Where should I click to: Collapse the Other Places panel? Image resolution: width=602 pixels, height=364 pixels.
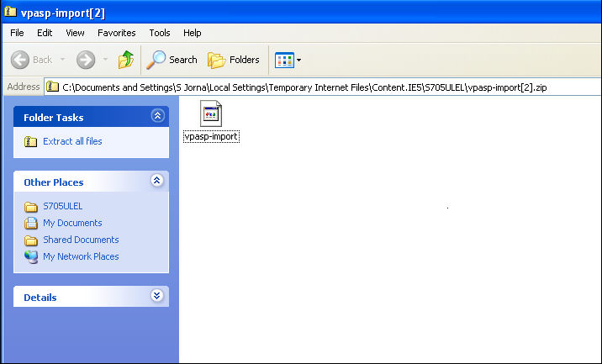[x=156, y=181]
